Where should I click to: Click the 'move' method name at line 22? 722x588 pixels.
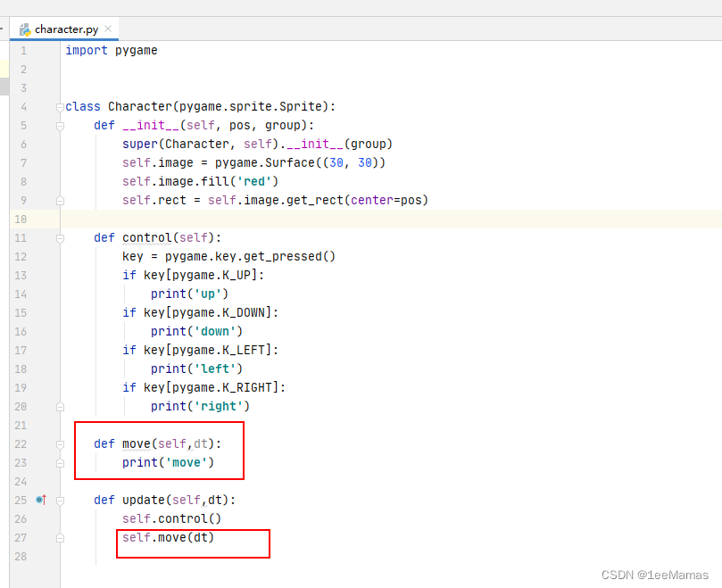tap(137, 444)
